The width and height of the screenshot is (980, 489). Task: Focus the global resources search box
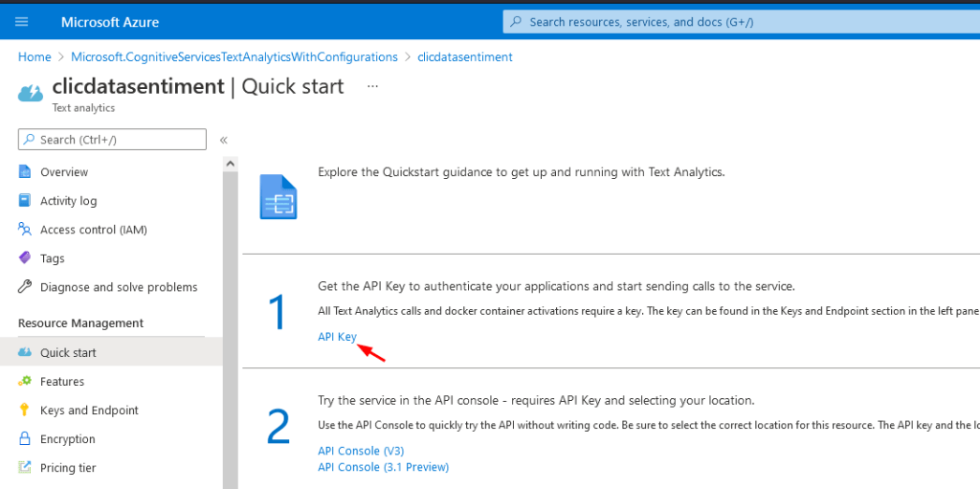742,22
